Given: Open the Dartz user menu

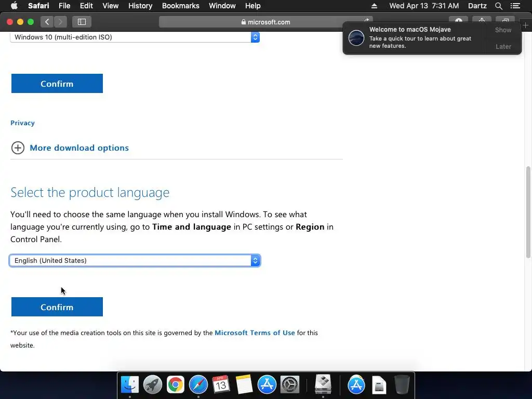Looking at the screenshot, I should tap(477, 6).
